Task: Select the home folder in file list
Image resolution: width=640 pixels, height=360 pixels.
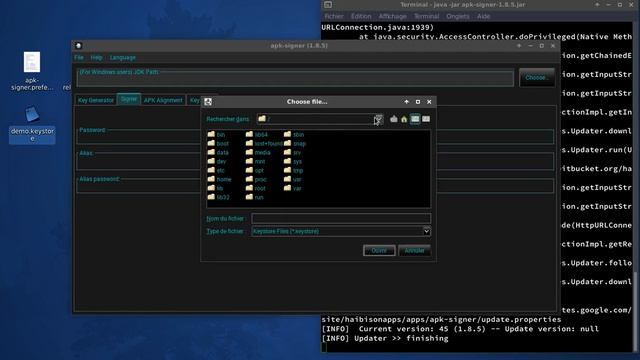Action: (x=219, y=179)
